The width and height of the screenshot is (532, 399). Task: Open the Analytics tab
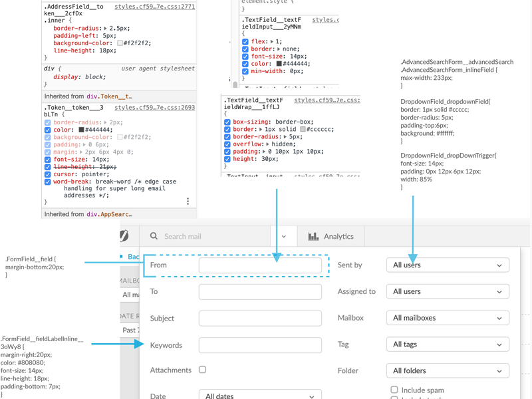(331, 236)
